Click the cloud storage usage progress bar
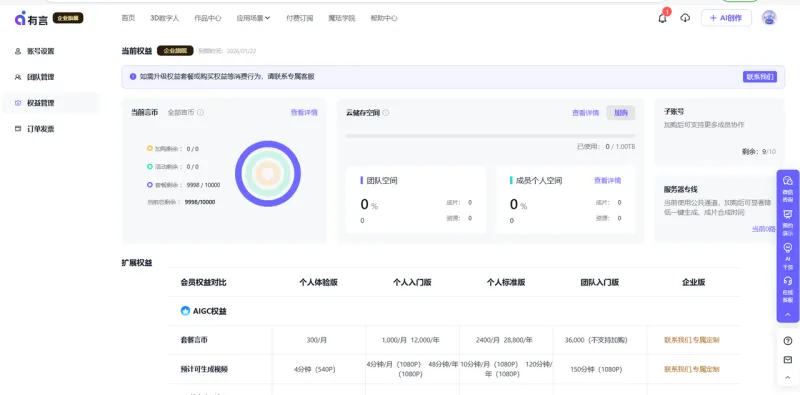Image resolution: width=800 pixels, height=395 pixels. [490, 136]
